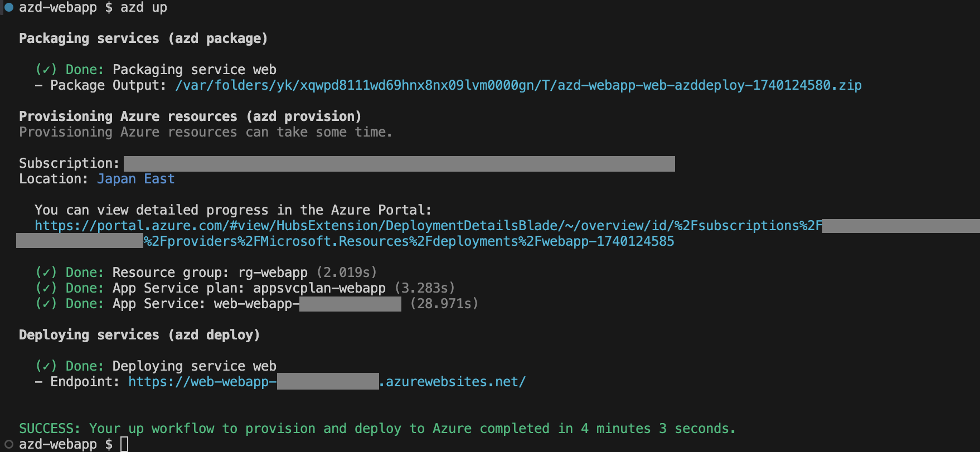Open the azurewebsites.net endpoint link
Viewport: 980px width, 452px height.
point(327,382)
